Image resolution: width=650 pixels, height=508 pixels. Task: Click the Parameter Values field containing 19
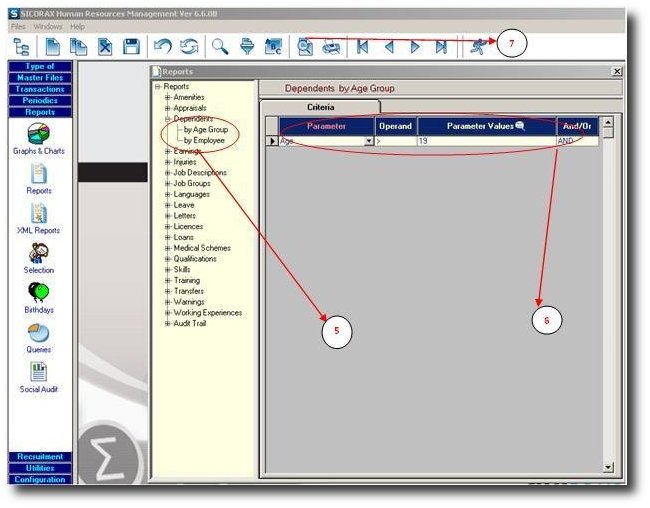[x=485, y=142]
